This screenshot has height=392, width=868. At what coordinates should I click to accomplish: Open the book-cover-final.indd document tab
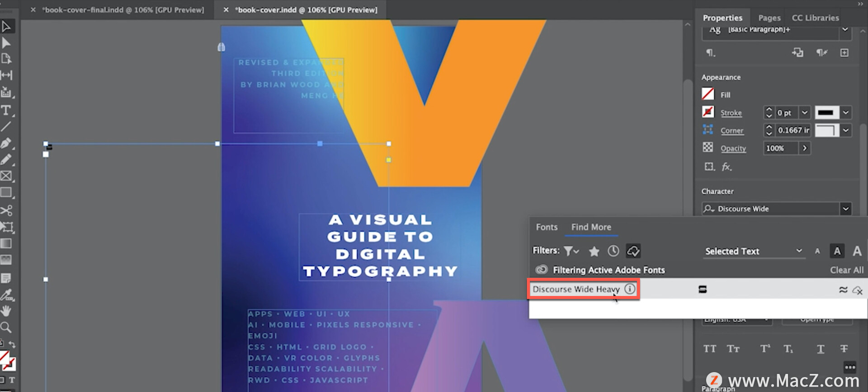click(x=123, y=9)
